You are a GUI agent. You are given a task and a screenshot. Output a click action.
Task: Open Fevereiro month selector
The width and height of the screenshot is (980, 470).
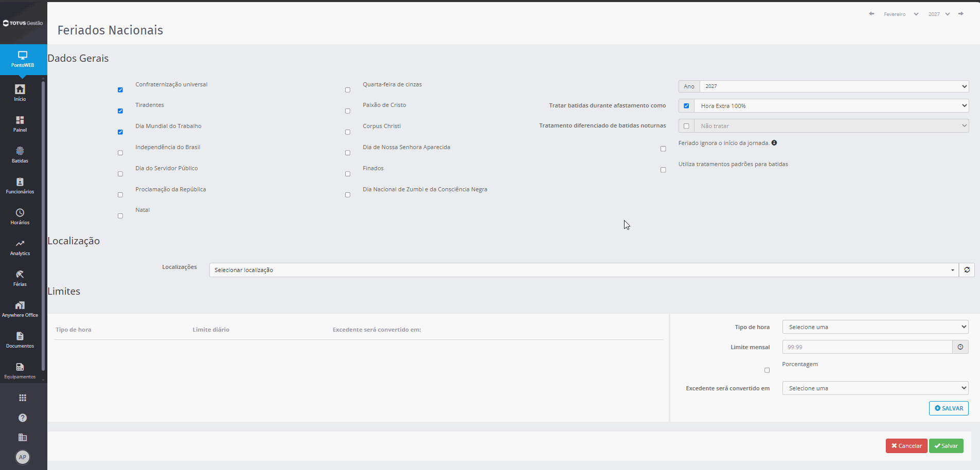[901, 14]
